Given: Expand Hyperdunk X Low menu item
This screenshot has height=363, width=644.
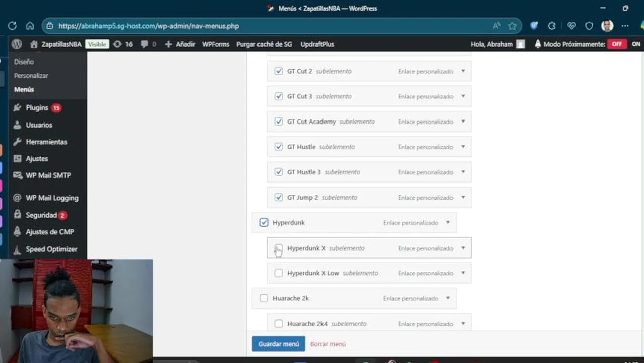Looking at the screenshot, I should point(463,273).
